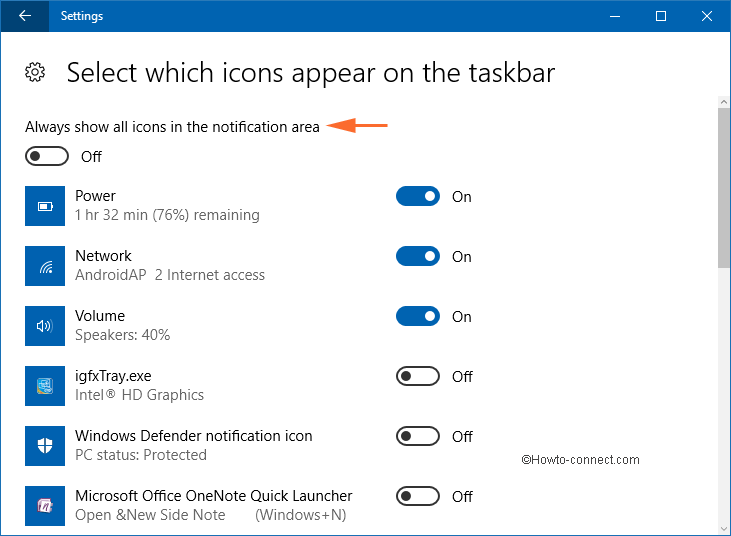Turn off the Power toggle

pos(418,196)
